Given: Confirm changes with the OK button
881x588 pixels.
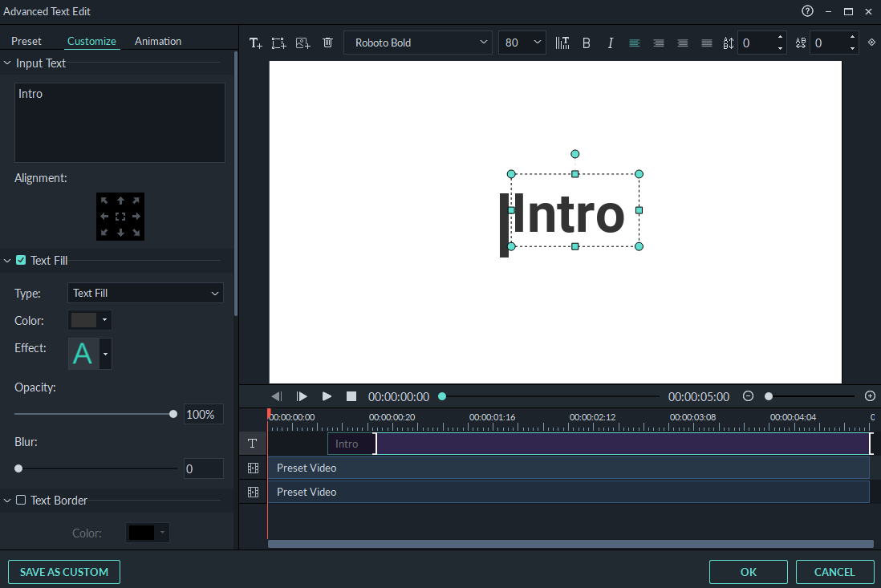Looking at the screenshot, I should pyautogui.click(x=748, y=572).
